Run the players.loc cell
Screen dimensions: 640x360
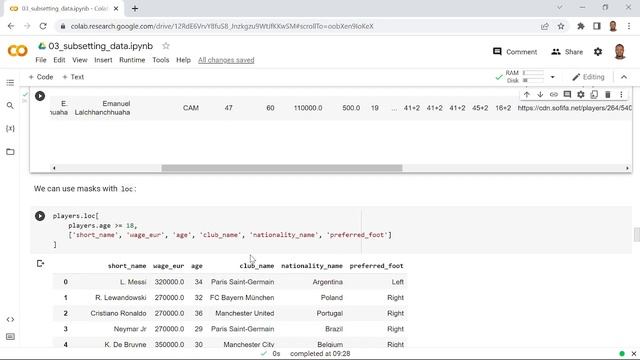[40, 216]
